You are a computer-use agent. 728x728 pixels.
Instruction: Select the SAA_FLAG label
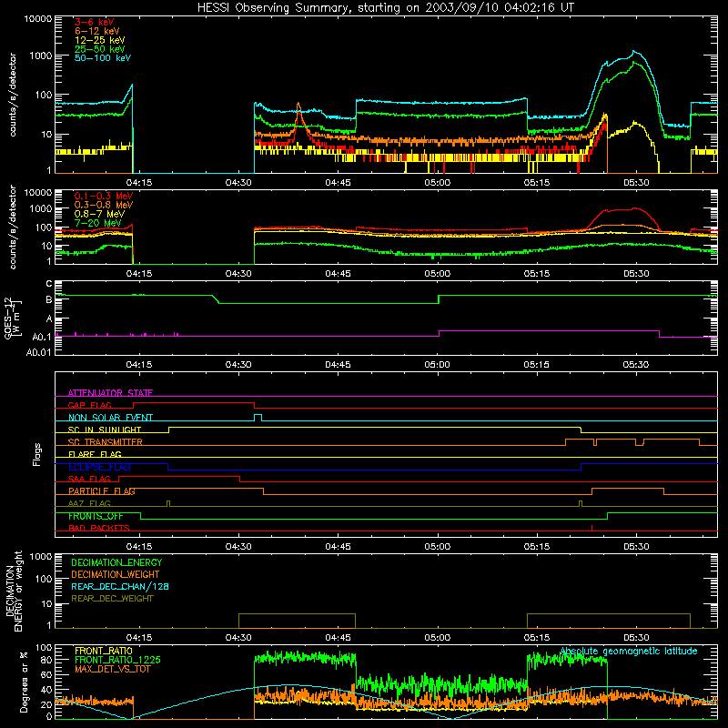click(x=89, y=479)
